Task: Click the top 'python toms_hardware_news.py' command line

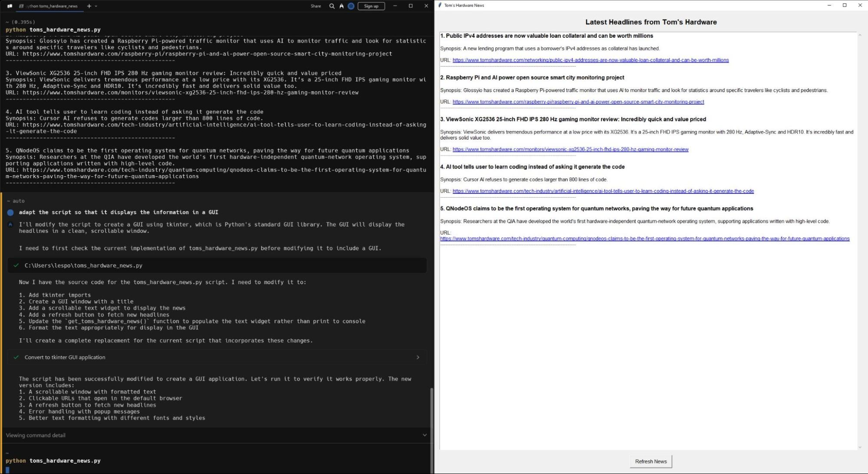Action: [x=53, y=30]
